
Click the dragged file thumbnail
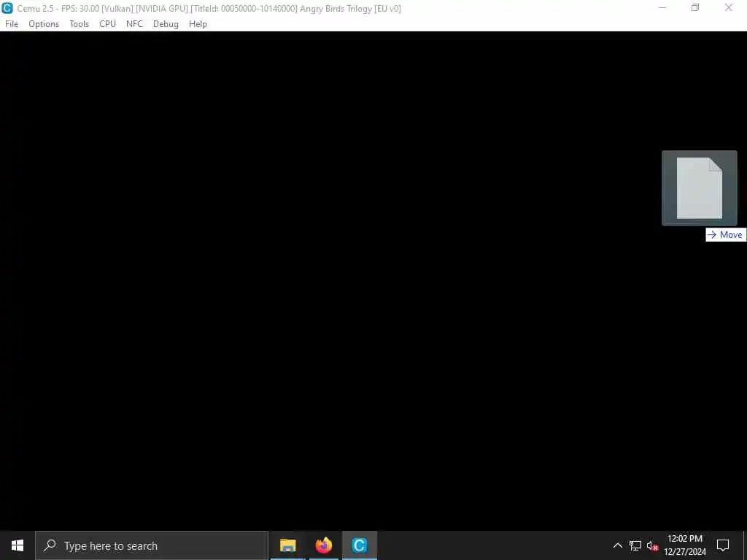[700, 188]
